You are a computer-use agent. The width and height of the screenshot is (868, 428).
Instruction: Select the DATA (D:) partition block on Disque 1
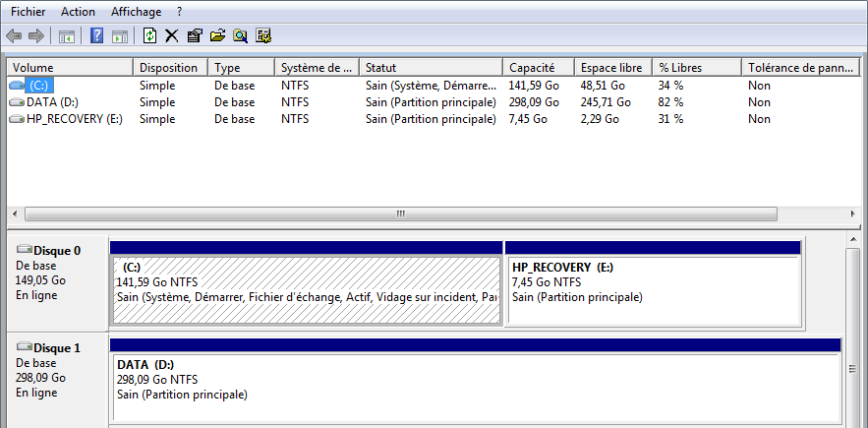click(476, 382)
